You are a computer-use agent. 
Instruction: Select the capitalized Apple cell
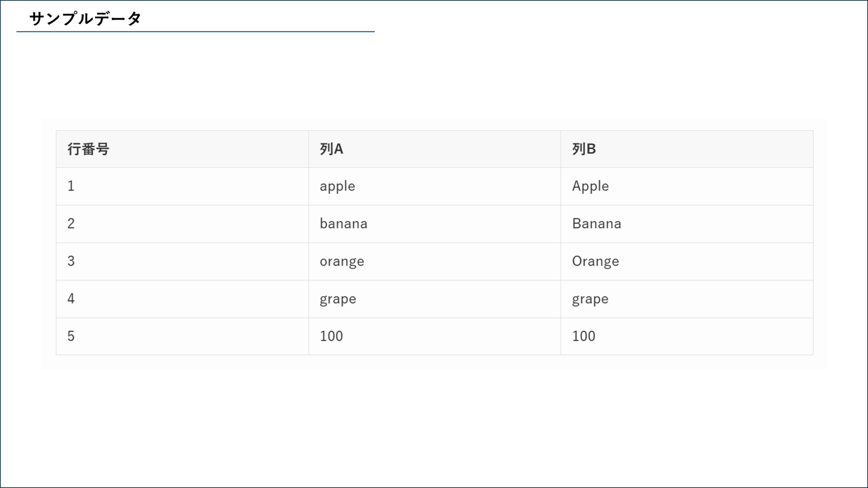coord(590,186)
